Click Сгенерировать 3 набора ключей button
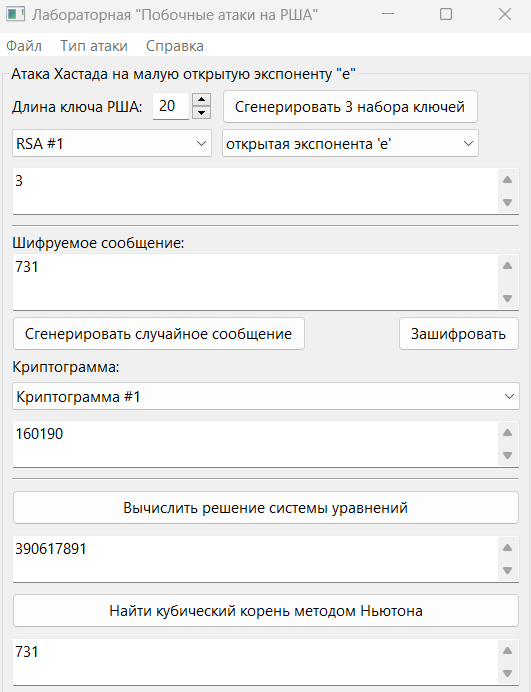 pos(350,107)
